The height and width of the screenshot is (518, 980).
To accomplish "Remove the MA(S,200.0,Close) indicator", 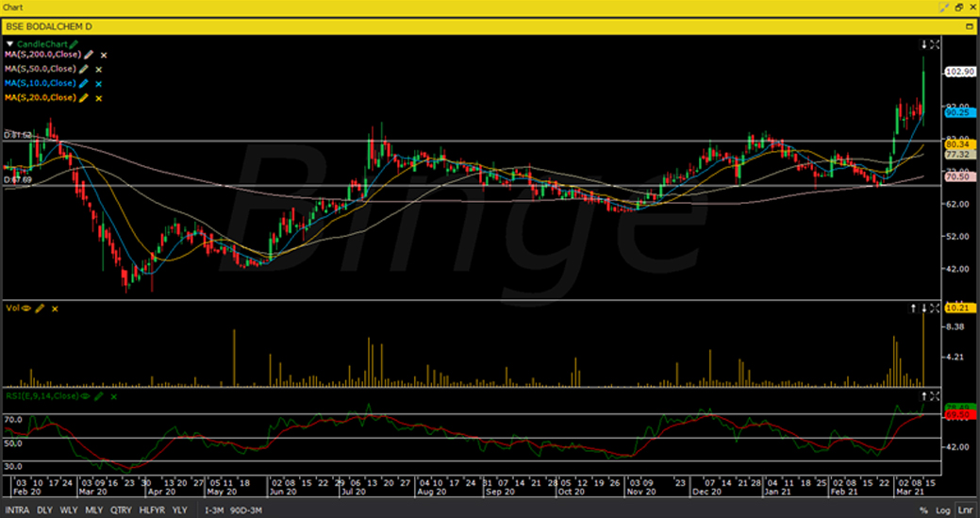I will [x=104, y=55].
